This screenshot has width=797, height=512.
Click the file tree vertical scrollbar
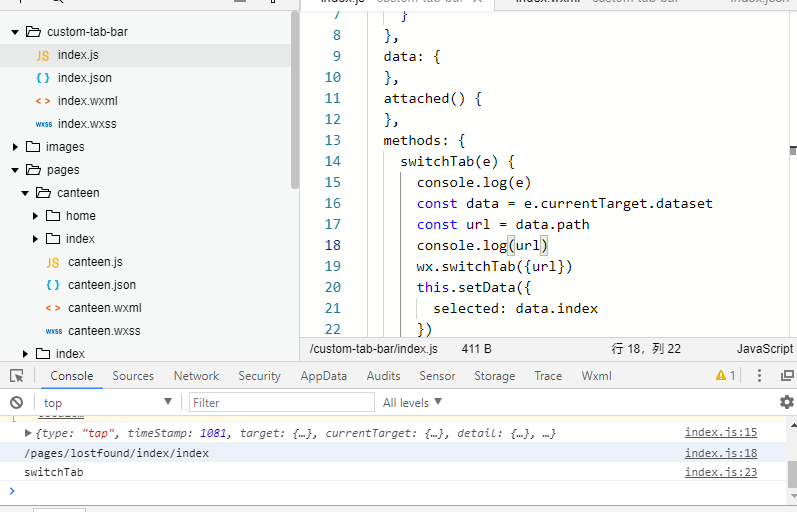(x=295, y=100)
